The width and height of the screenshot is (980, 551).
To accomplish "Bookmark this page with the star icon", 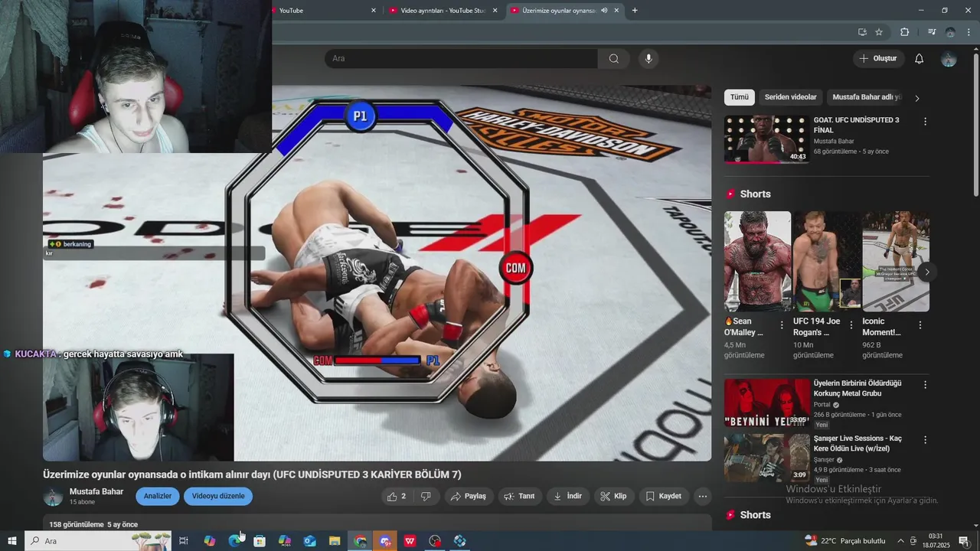I will click(x=879, y=32).
